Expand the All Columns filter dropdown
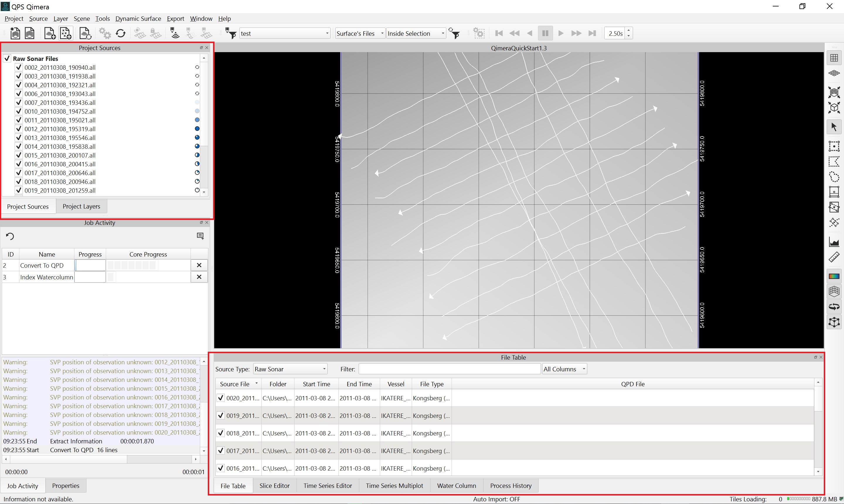The width and height of the screenshot is (844, 504). (564, 369)
